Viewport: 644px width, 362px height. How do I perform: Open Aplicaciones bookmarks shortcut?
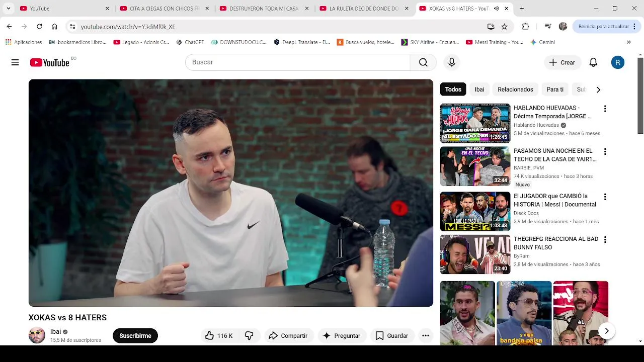[24, 42]
